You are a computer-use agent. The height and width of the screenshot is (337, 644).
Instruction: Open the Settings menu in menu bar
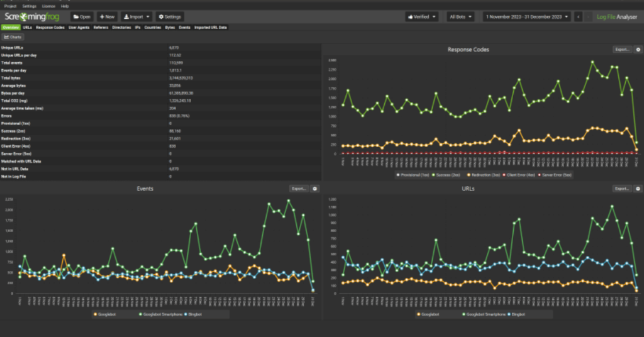pyautogui.click(x=29, y=6)
